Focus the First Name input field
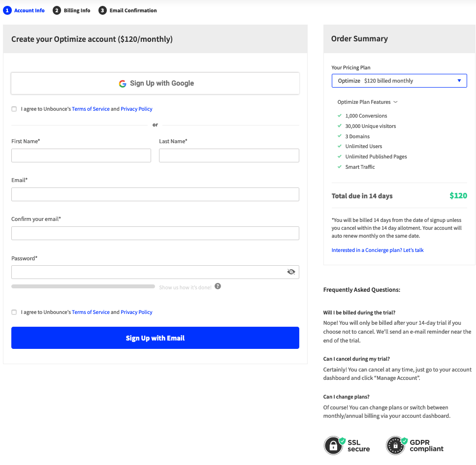 coord(81,155)
